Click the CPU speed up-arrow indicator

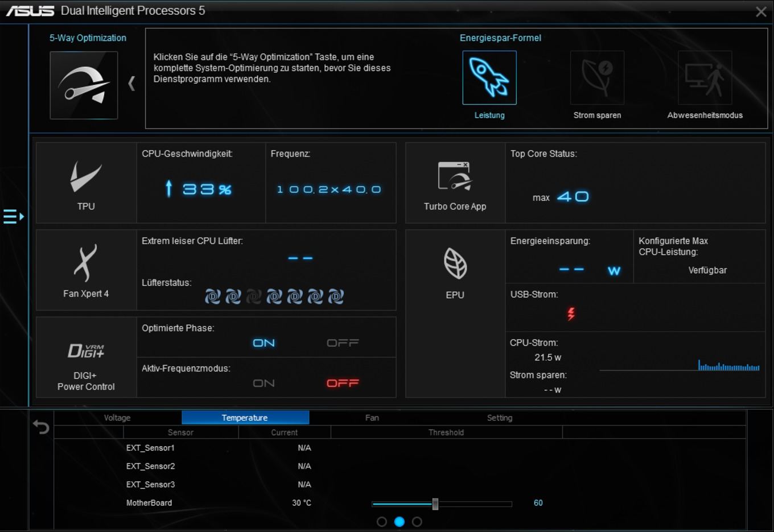[168, 189]
